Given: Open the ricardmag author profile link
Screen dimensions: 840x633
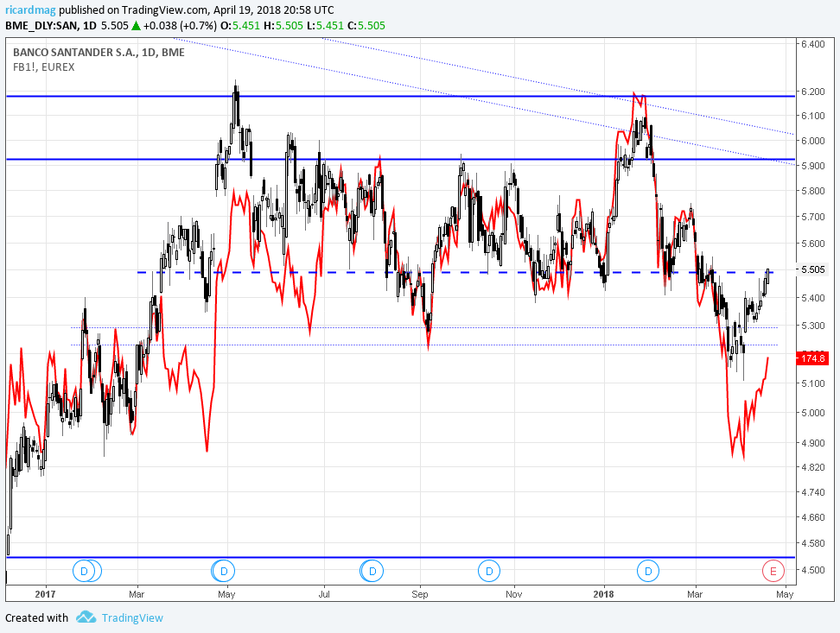Looking at the screenshot, I should click(30, 9).
